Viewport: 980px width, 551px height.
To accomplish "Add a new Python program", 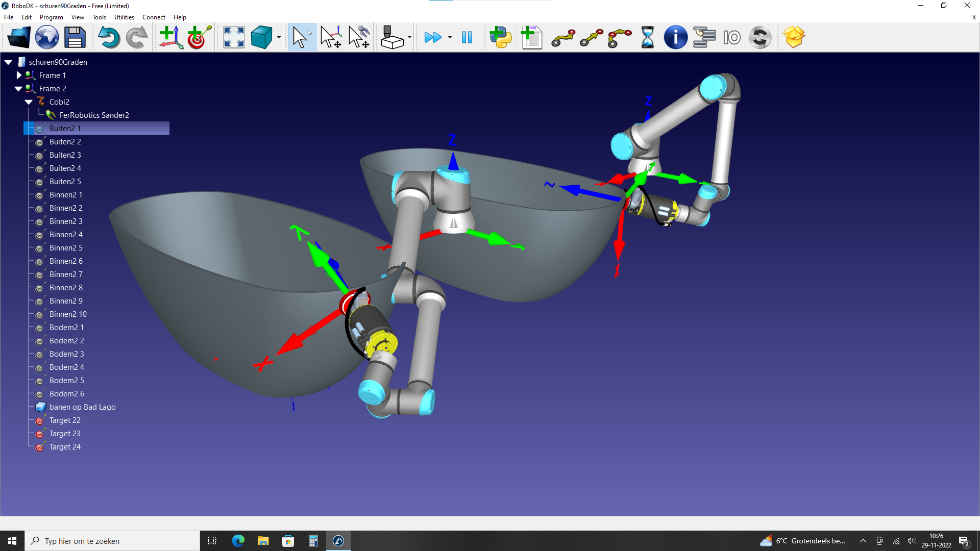I will (500, 37).
